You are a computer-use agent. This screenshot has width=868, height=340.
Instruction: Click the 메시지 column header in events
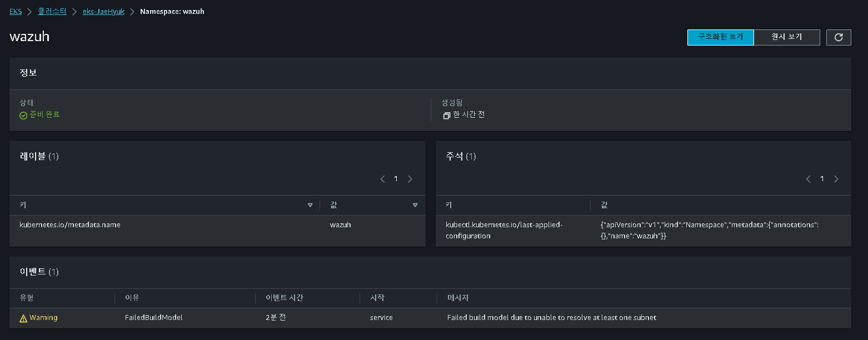pyautogui.click(x=458, y=298)
